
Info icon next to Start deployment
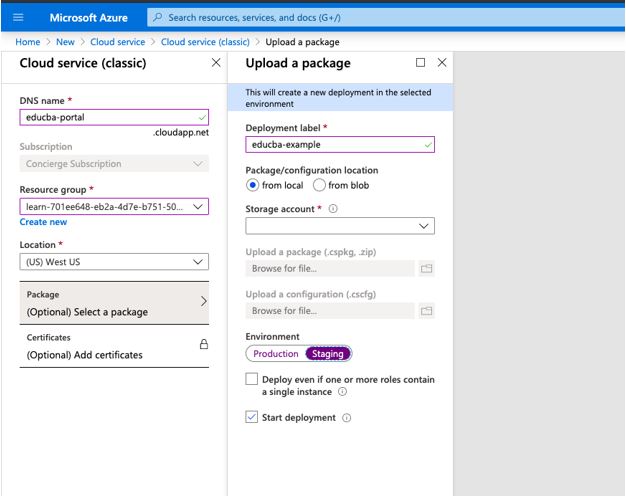[x=347, y=418]
